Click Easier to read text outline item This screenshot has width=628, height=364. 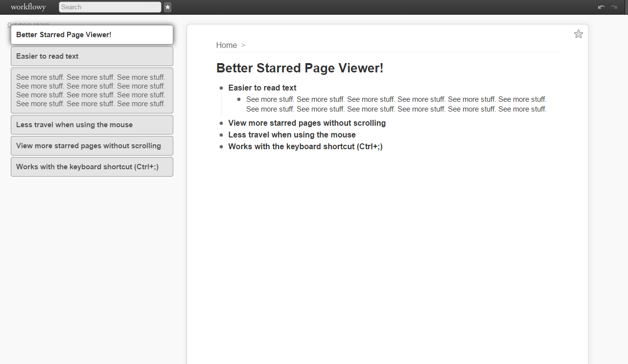[262, 88]
